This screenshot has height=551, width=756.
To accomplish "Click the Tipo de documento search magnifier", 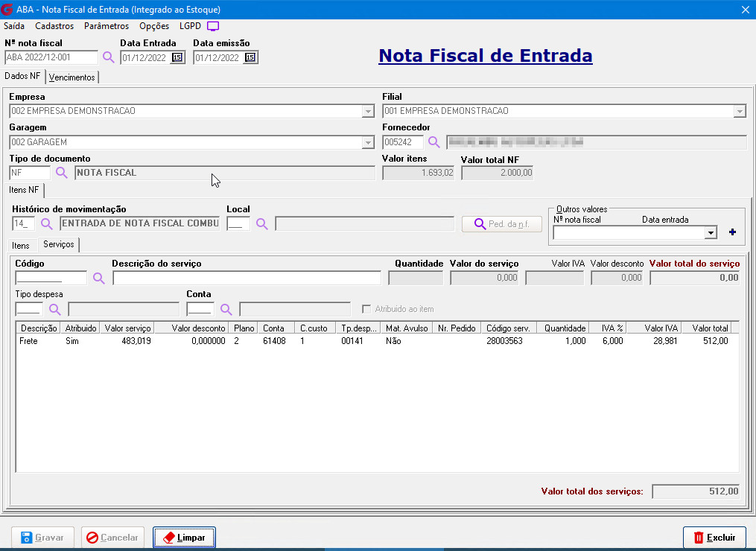I will [x=61, y=173].
